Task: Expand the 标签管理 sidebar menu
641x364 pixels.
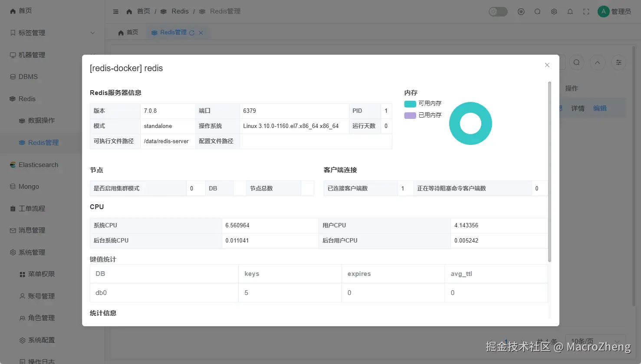Action: [x=52, y=33]
